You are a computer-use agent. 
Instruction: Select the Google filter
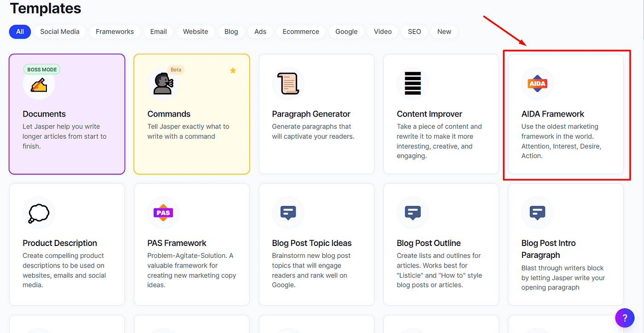point(346,32)
